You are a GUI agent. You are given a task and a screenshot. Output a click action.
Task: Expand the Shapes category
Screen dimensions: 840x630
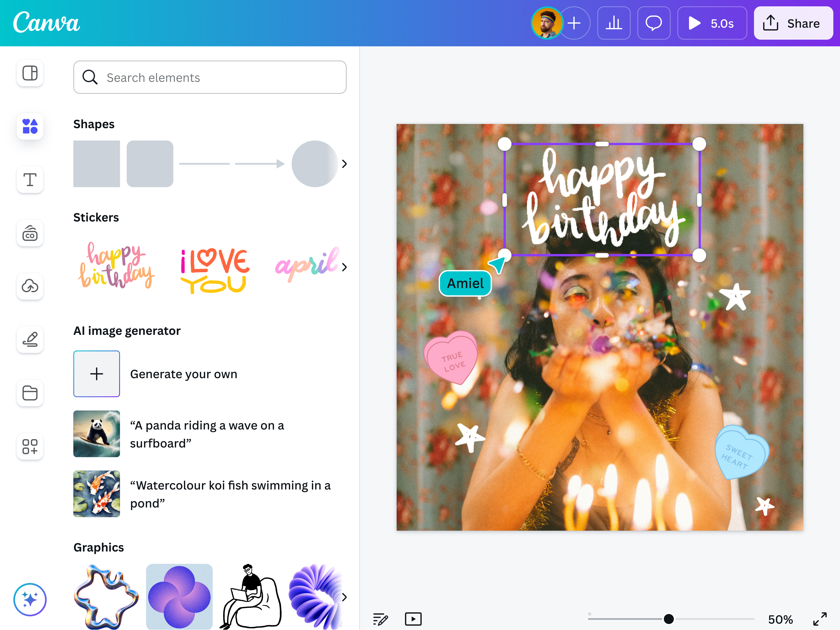coord(344,164)
